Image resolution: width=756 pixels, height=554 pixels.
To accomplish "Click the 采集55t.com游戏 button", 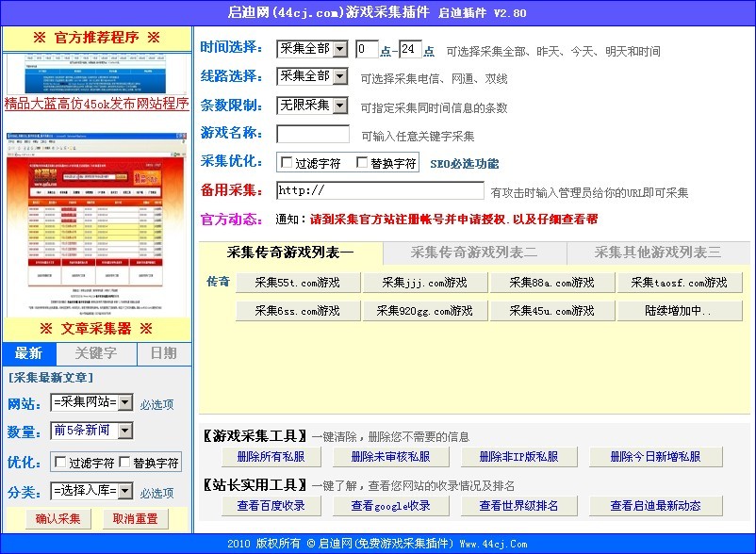I will (297, 282).
